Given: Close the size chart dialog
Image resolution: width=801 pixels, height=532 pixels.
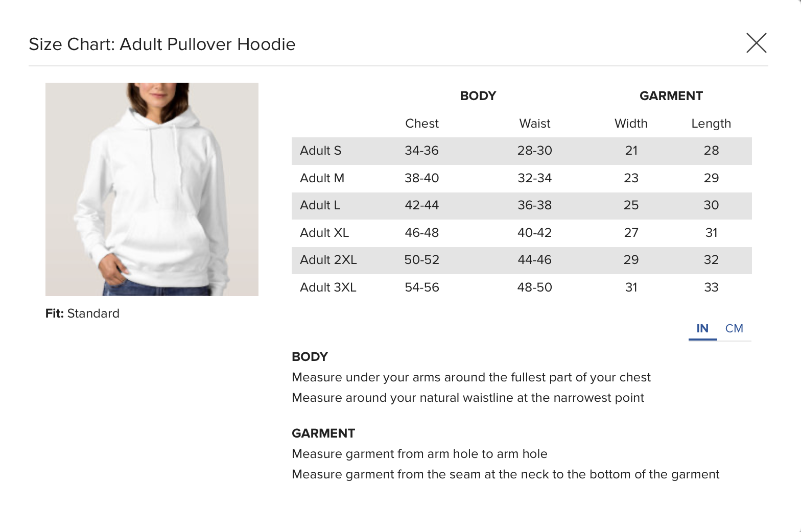Looking at the screenshot, I should (x=756, y=43).
